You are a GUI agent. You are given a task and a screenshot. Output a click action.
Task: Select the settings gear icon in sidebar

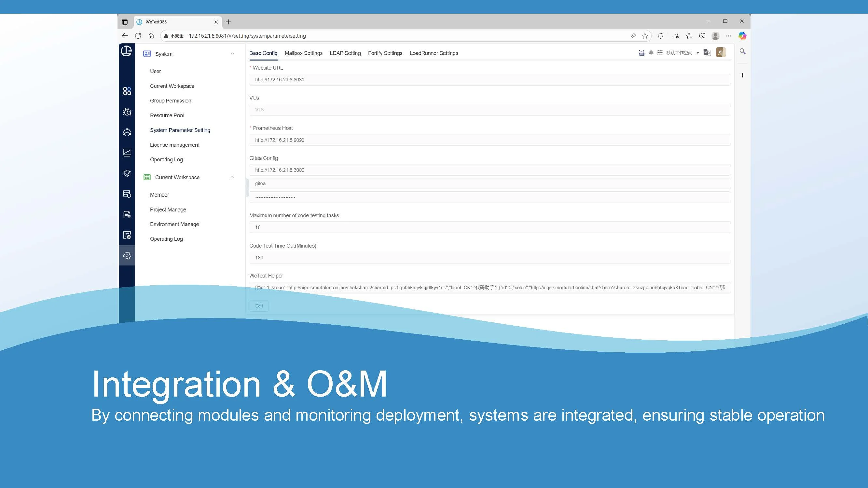point(127,256)
